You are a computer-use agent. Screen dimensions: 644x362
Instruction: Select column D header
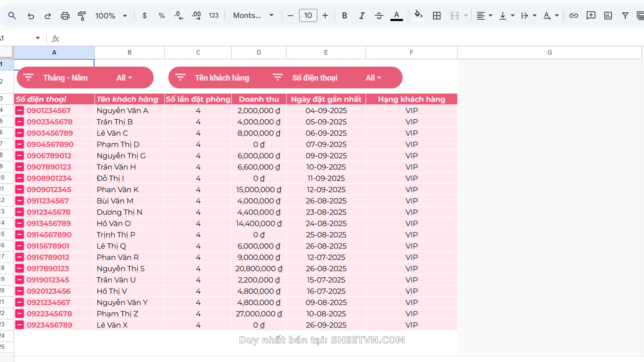259,52
